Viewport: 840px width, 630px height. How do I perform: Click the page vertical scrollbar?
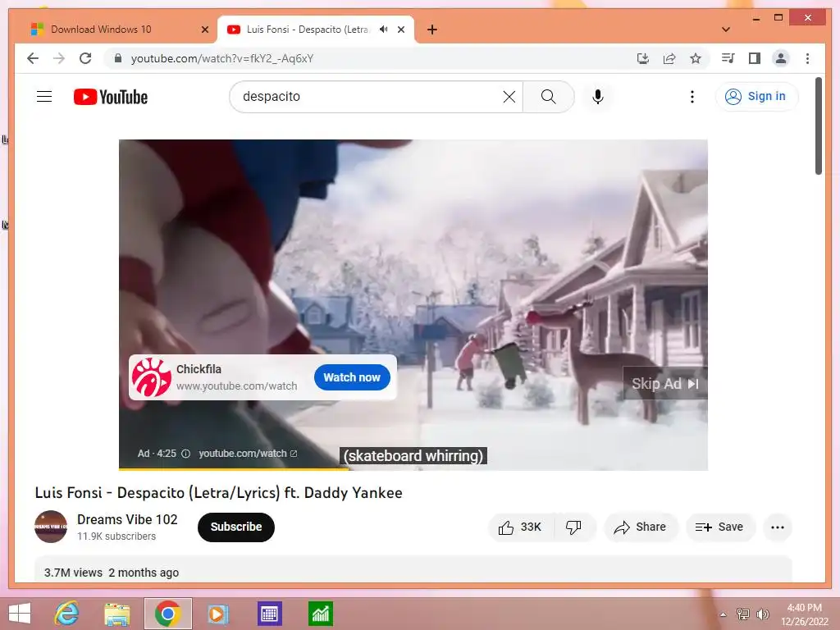819,126
